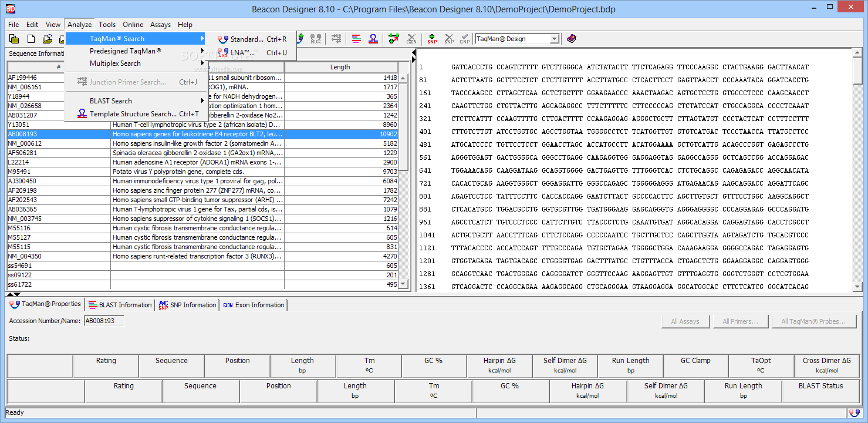Image resolution: width=868 pixels, height=423 pixels.
Task: Click the upper pane splitter arrow beside sequence view
Action: [413, 53]
